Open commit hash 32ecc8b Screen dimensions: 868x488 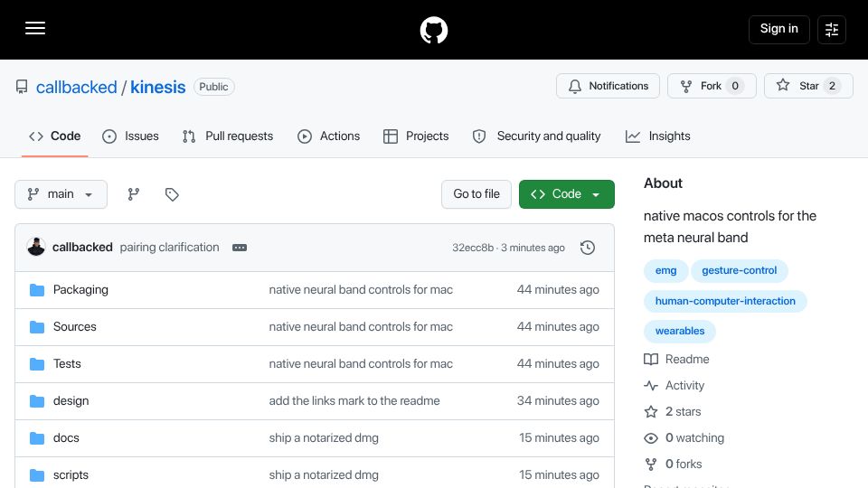(473, 248)
